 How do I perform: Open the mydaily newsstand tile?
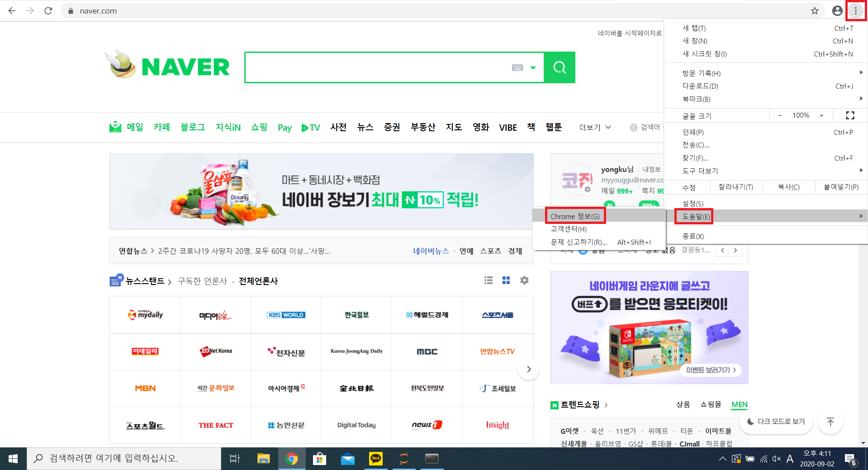tap(145, 315)
